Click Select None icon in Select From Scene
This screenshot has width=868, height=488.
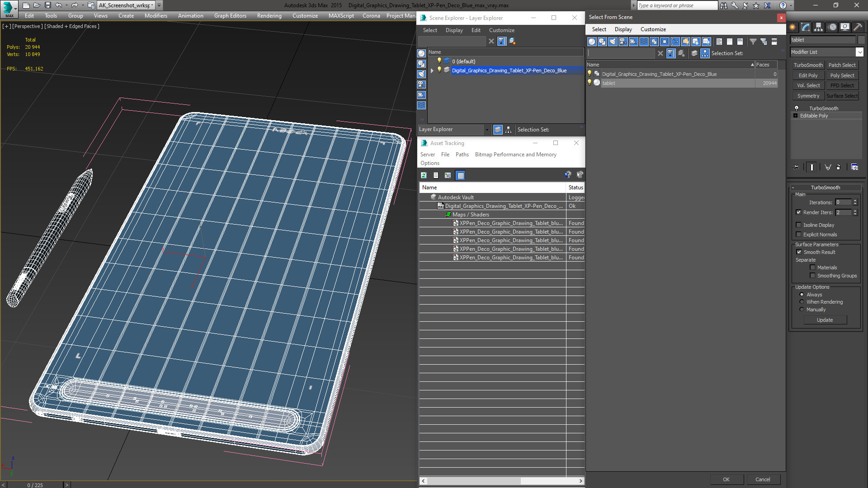(x=730, y=42)
